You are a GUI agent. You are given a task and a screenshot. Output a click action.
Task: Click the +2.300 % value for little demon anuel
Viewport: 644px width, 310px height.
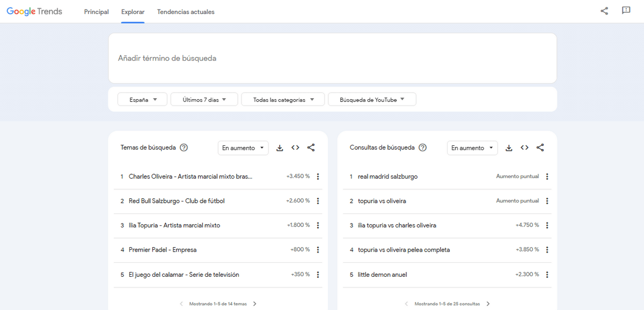coord(528,275)
